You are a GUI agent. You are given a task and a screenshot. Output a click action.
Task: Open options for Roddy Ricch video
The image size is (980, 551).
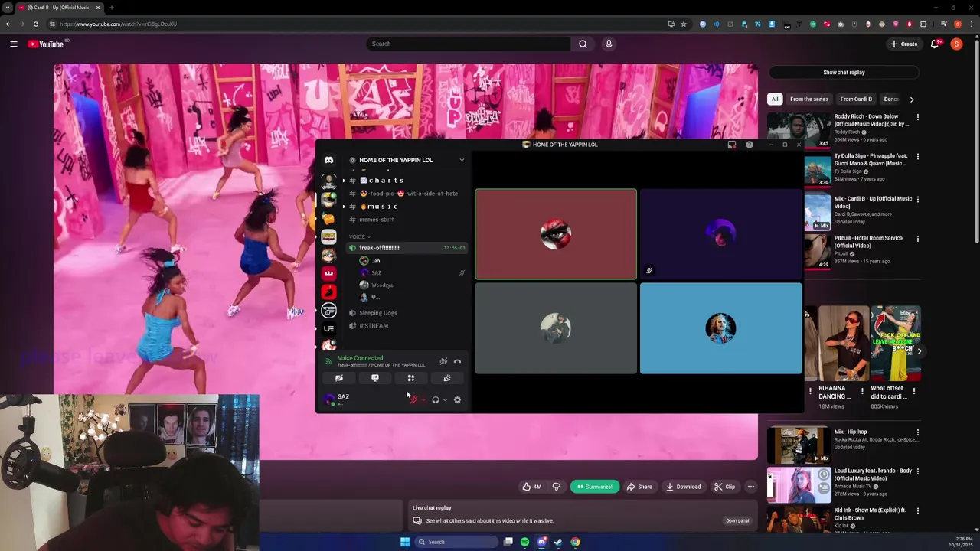click(917, 117)
